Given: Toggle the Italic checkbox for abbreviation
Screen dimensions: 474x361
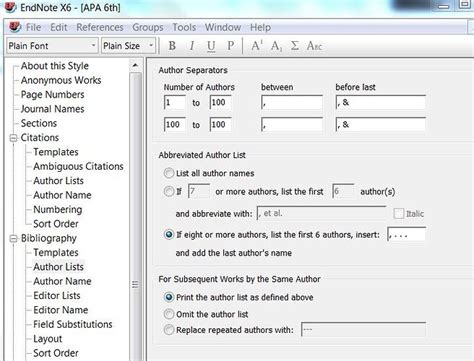Looking at the screenshot, I should 399,213.
